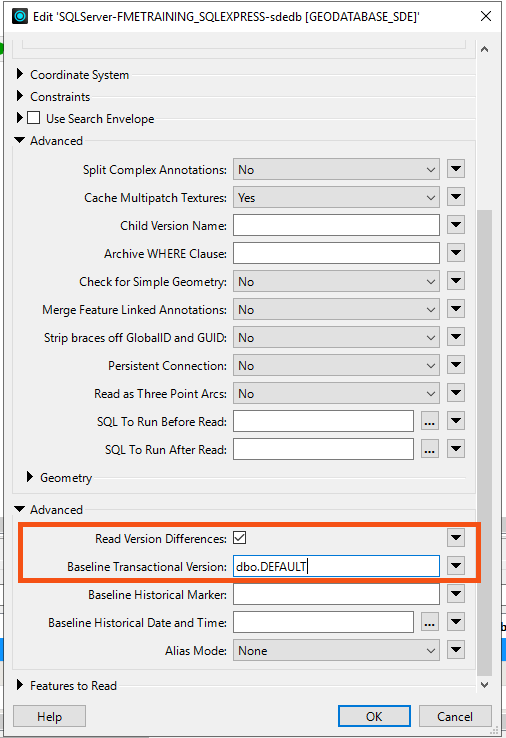The image size is (506, 738).
Task: Enable Use Search Envelope checkbox
Action: click(x=33, y=118)
